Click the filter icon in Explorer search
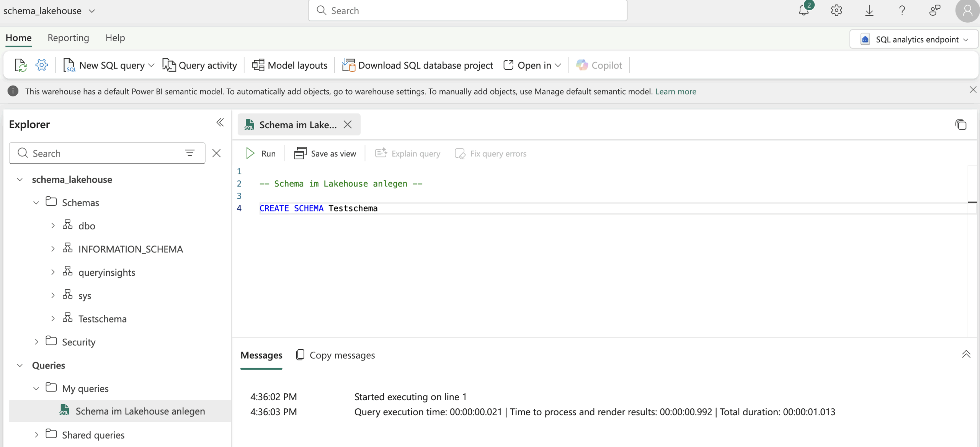980x447 pixels. 189,153
